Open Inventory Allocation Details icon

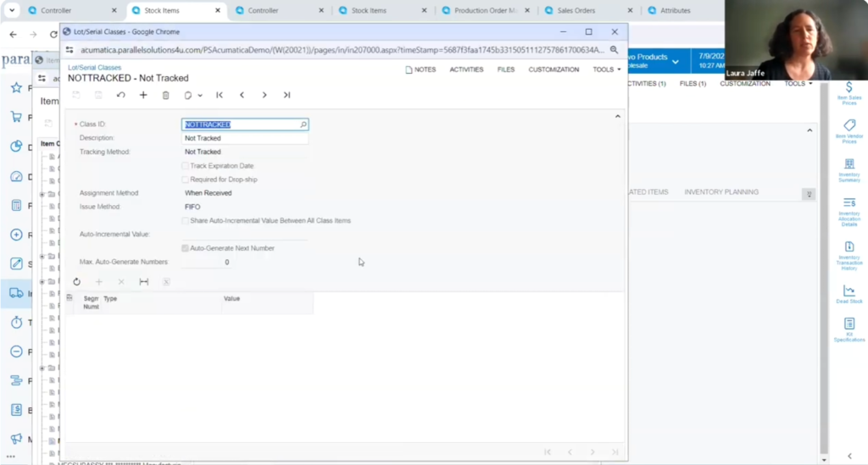pyautogui.click(x=849, y=212)
